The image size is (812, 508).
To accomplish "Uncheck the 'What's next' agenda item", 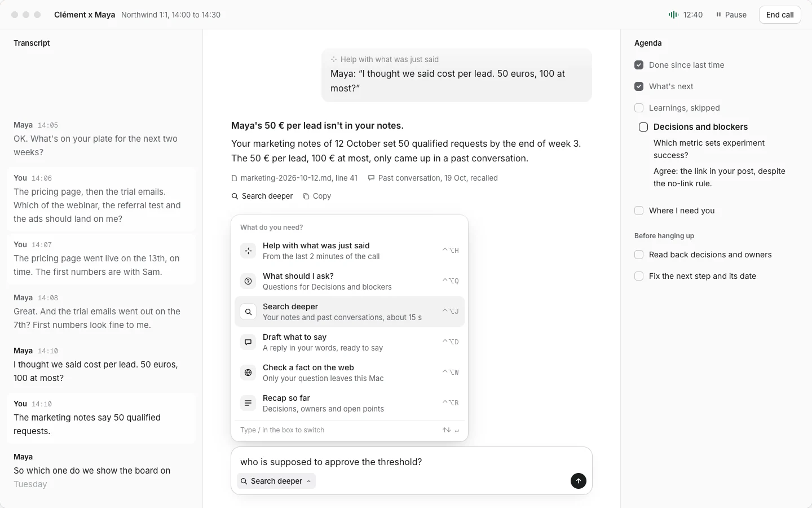I will coord(639,86).
